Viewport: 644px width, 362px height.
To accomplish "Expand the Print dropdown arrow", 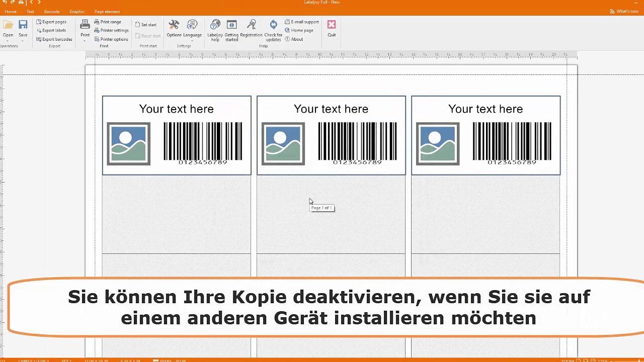I will 85,41.
